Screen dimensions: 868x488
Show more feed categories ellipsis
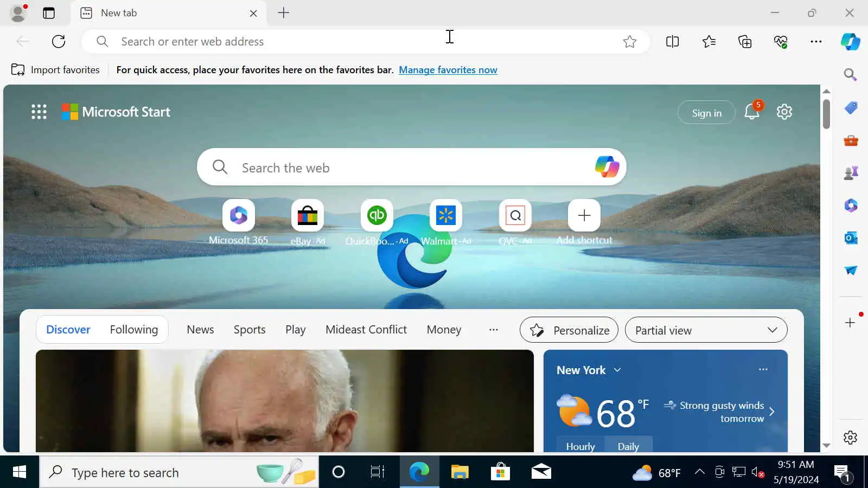coord(493,330)
